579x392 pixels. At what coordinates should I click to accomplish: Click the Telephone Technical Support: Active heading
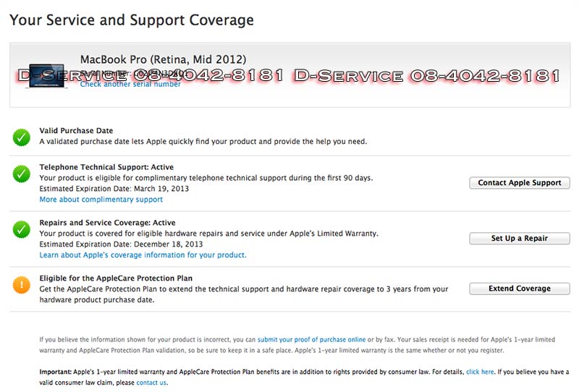tap(107, 167)
